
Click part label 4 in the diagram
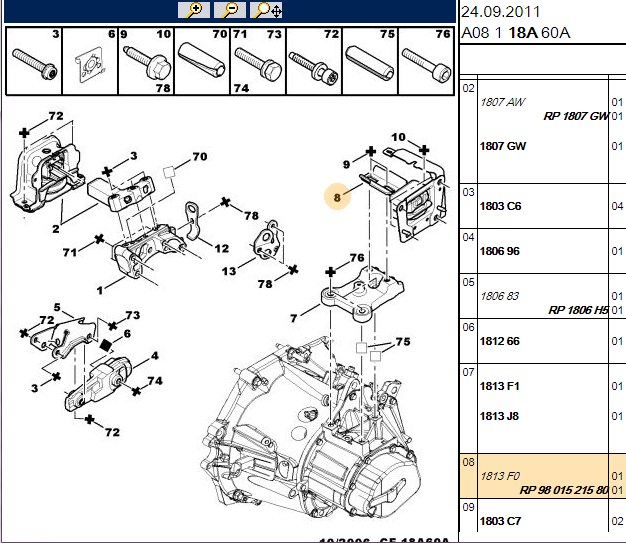tap(155, 355)
